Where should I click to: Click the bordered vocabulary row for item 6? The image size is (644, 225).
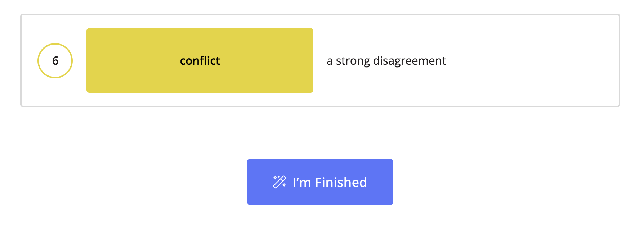click(x=320, y=60)
